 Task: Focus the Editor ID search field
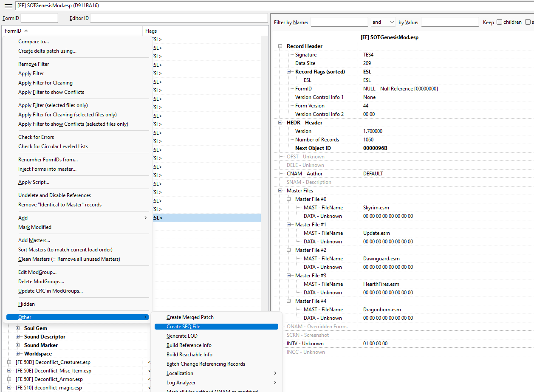coord(179,18)
